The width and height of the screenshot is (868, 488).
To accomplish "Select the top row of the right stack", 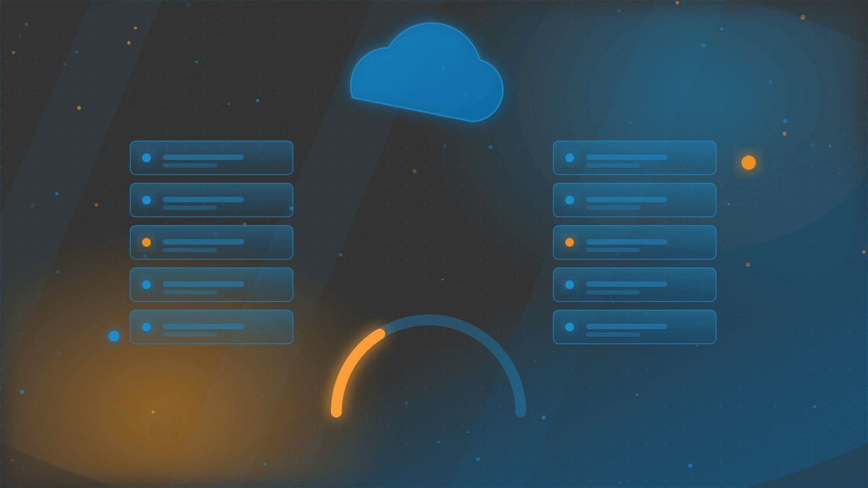I will pyautogui.click(x=635, y=158).
